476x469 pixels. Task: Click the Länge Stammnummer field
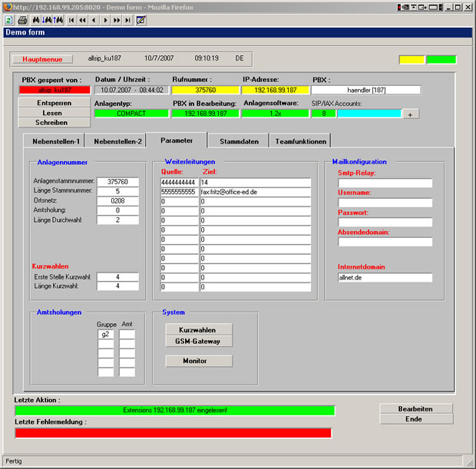117,191
